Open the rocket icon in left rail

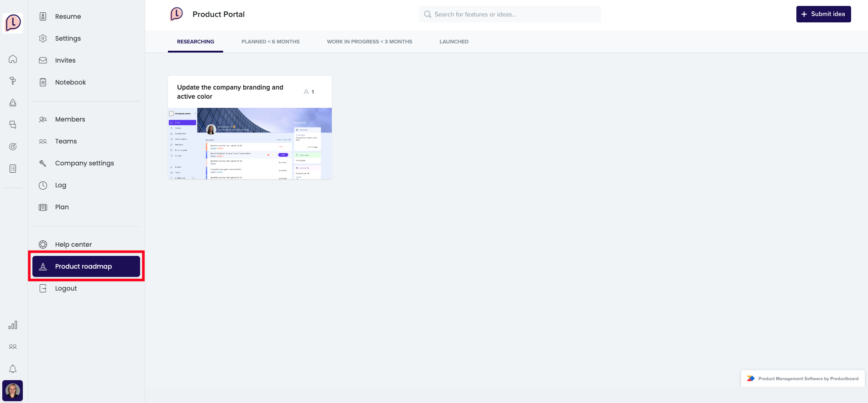click(13, 103)
